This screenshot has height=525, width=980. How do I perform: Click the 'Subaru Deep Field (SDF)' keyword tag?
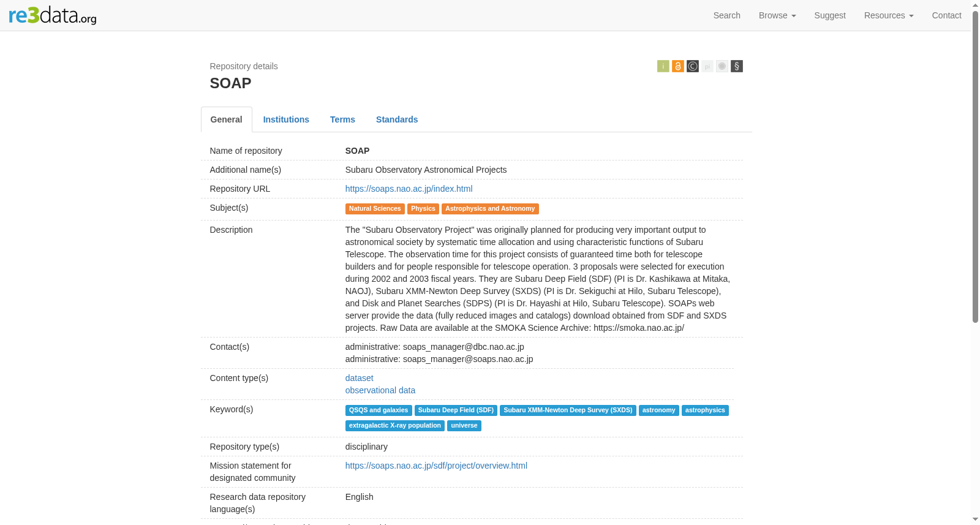(456, 410)
